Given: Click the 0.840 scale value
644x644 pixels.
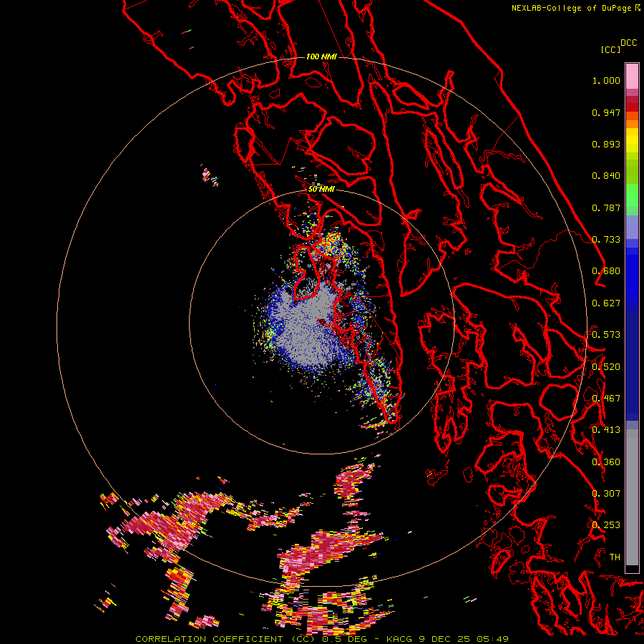Looking at the screenshot, I should pos(606,176).
